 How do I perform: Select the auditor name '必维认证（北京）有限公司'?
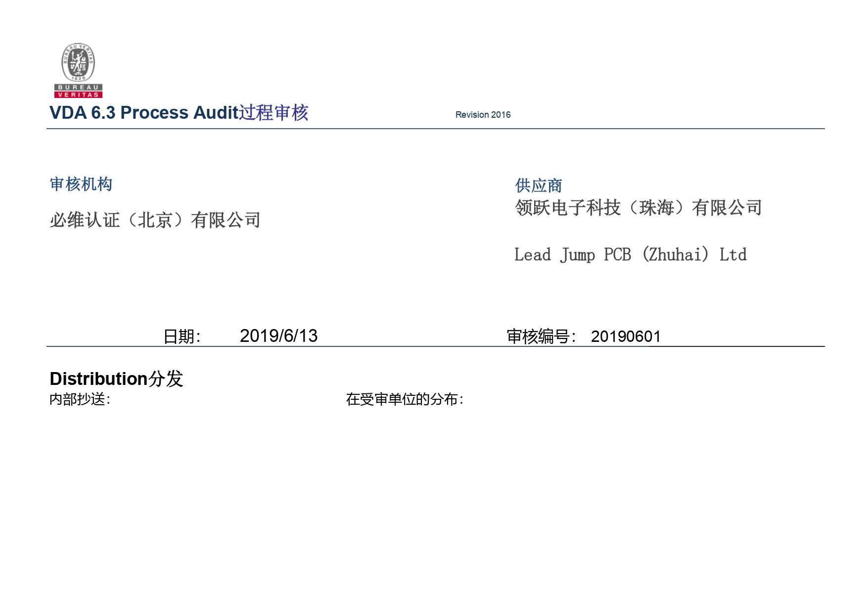click(x=155, y=220)
